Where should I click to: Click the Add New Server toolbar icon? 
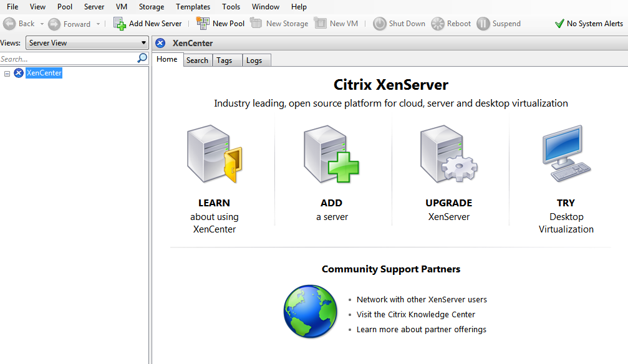pyautogui.click(x=119, y=24)
